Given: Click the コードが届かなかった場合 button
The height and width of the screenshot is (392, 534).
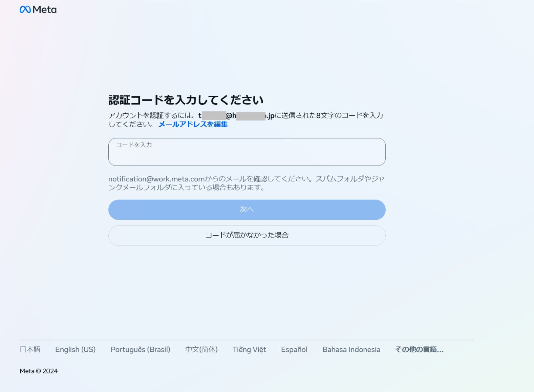Looking at the screenshot, I should [x=247, y=235].
